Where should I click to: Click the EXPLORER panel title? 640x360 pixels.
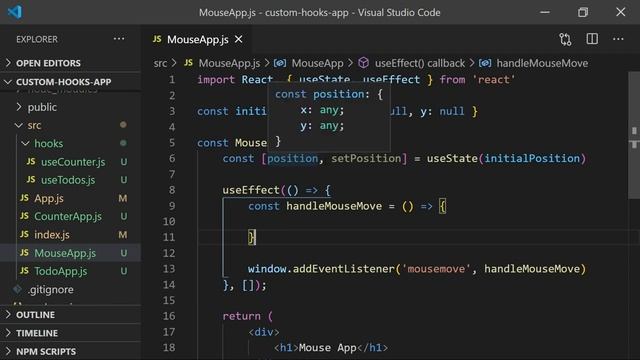[x=37, y=39]
